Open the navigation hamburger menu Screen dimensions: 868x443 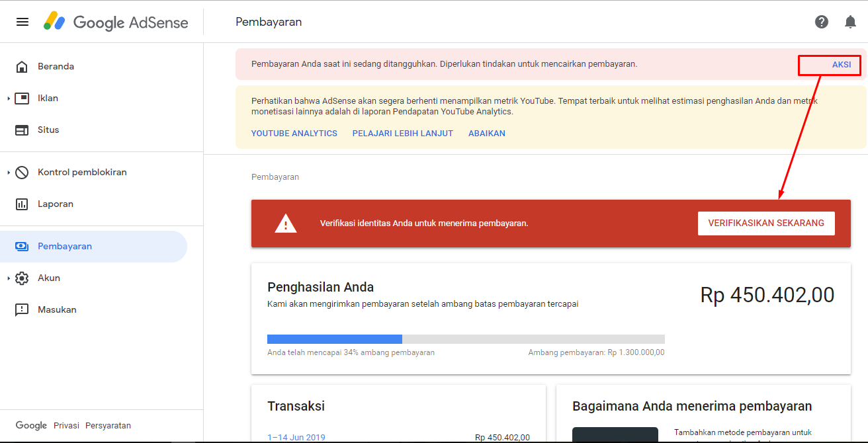point(22,21)
